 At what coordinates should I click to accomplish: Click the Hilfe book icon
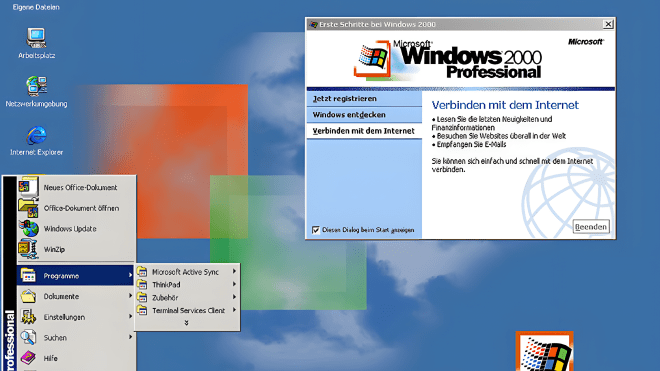tap(28, 358)
